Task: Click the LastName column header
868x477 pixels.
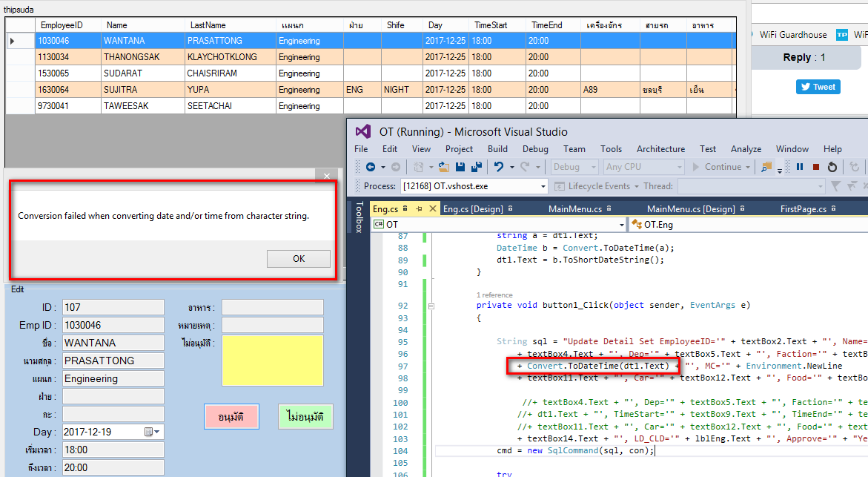Action: point(231,25)
